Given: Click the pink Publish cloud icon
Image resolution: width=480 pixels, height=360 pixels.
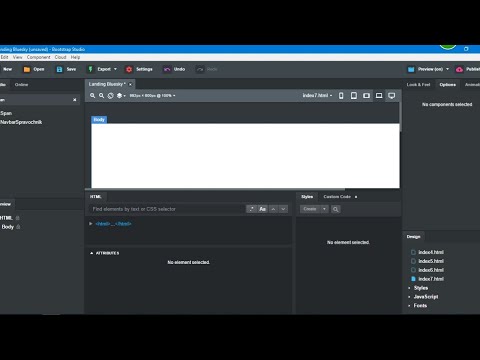Looking at the screenshot, I should [x=459, y=69].
